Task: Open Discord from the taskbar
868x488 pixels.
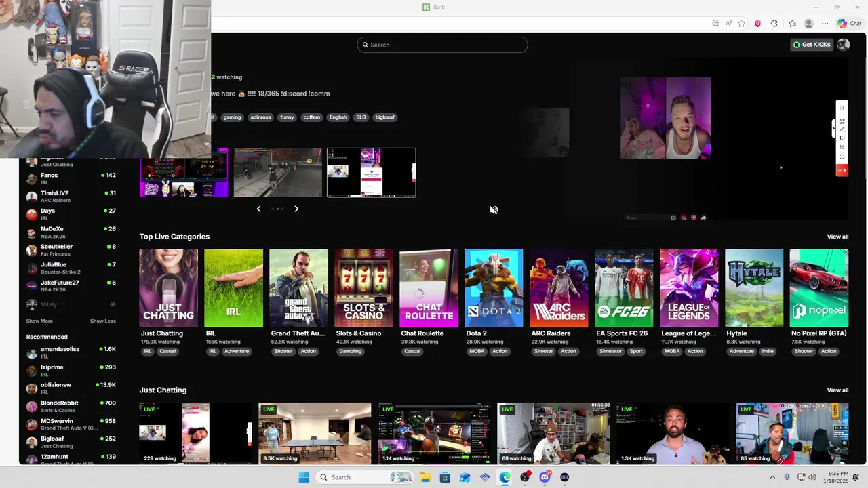Action: [545, 477]
